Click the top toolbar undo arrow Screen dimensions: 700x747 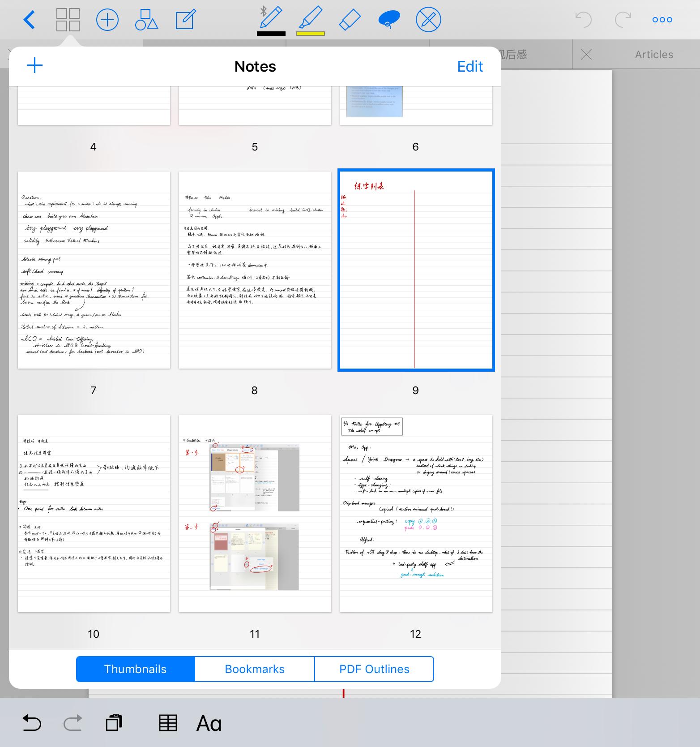[583, 20]
